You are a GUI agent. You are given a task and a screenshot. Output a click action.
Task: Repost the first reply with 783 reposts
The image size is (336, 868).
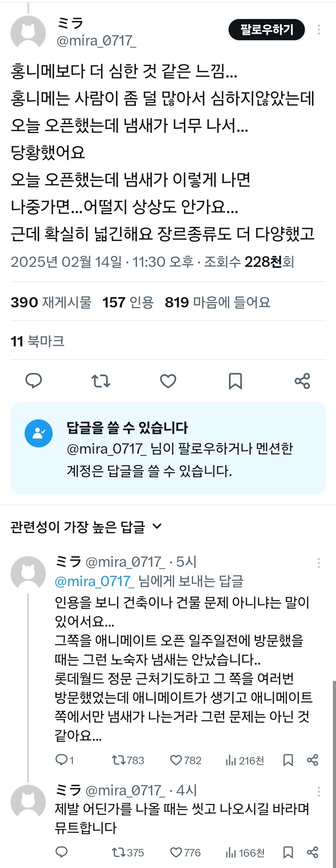point(118,760)
